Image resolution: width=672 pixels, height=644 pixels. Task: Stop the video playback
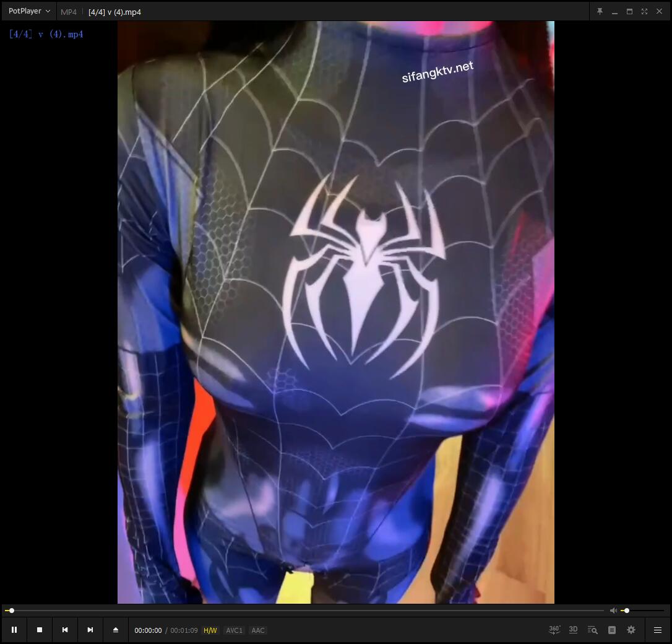40,630
